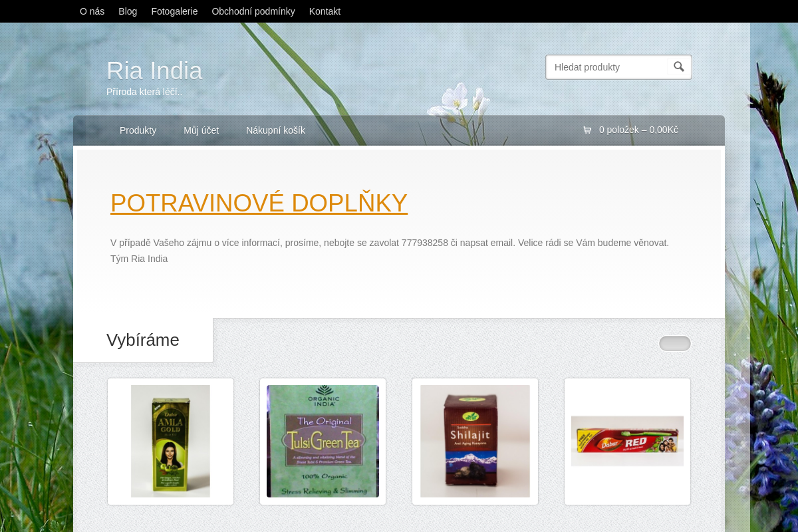Click the gray carousel navigation pill

pyautogui.click(x=674, y=343)
